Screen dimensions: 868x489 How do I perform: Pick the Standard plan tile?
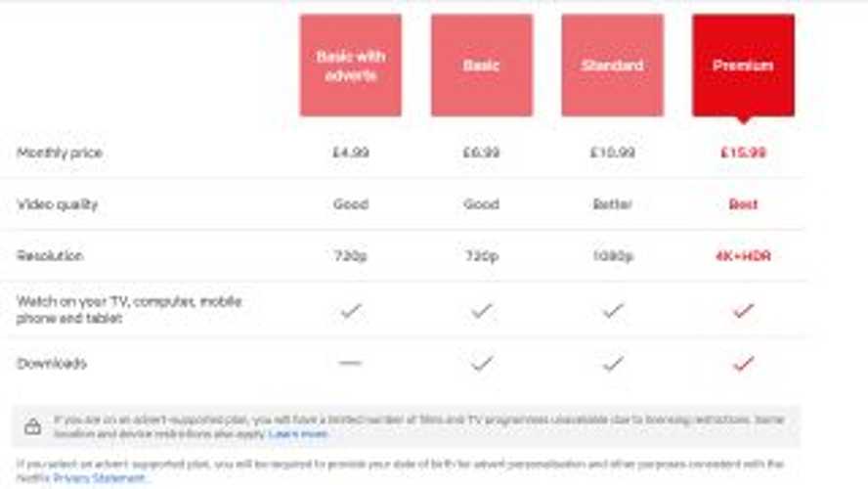612,66
